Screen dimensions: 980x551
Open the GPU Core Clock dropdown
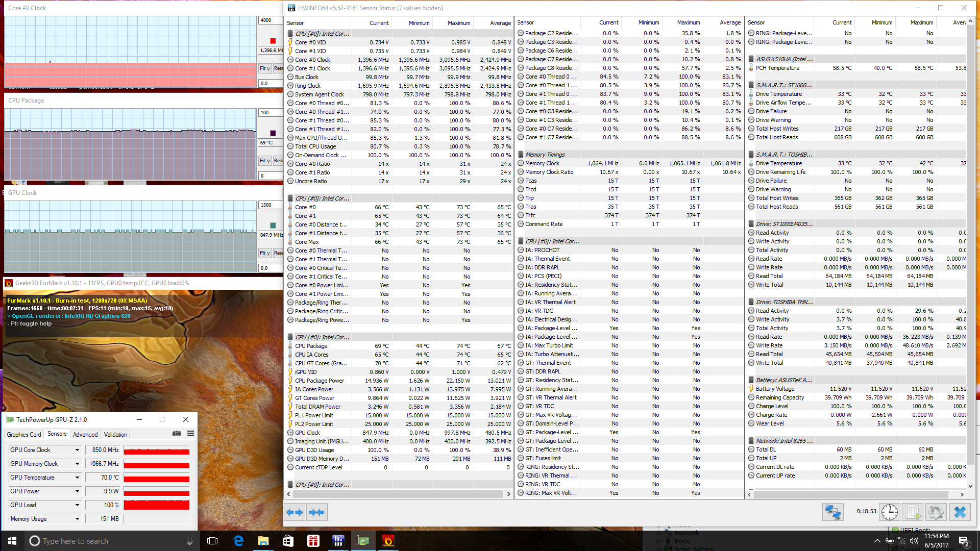77,450
